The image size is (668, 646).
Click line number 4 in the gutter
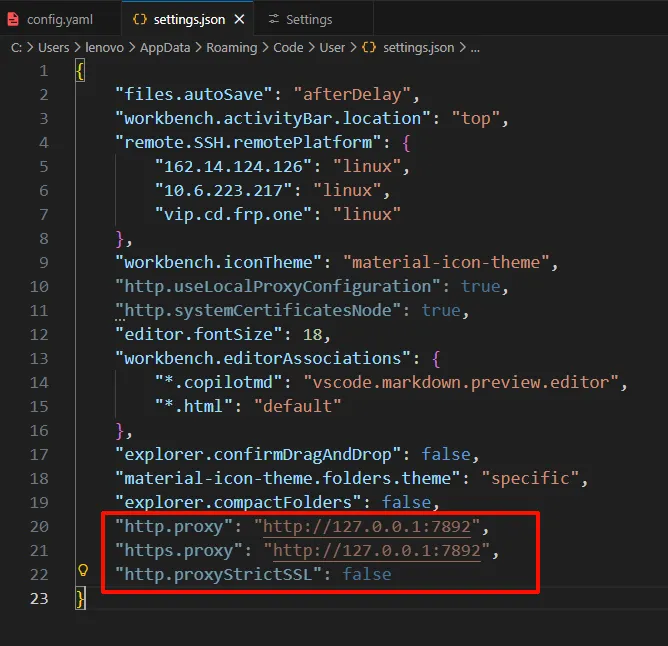[42, 142]
